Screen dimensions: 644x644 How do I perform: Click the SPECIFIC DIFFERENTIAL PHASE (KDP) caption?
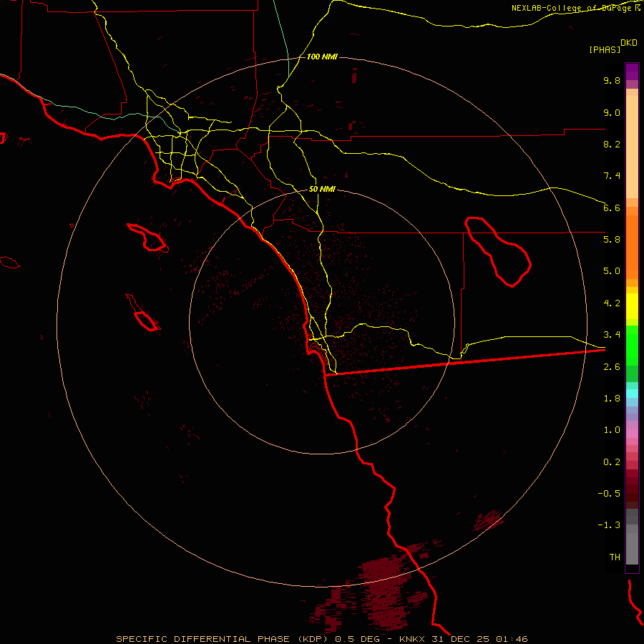pyautogui.click(x=223, y=639)
